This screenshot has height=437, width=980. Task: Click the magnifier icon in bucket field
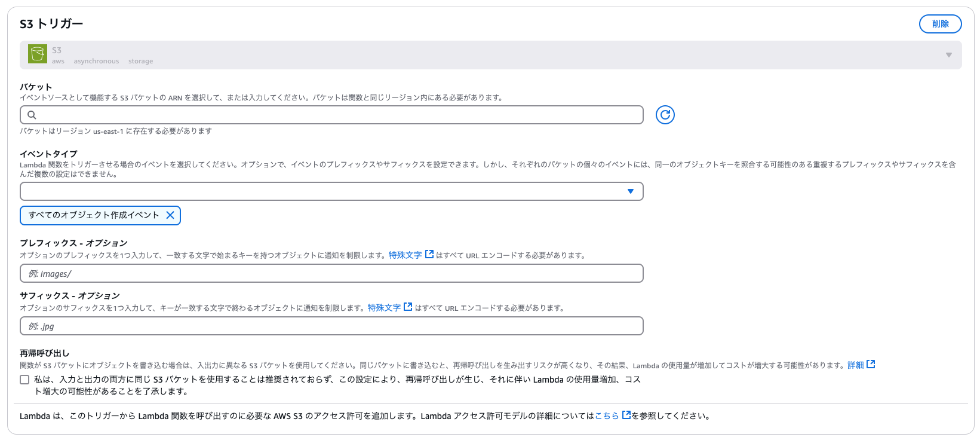(x=32, y=115)
